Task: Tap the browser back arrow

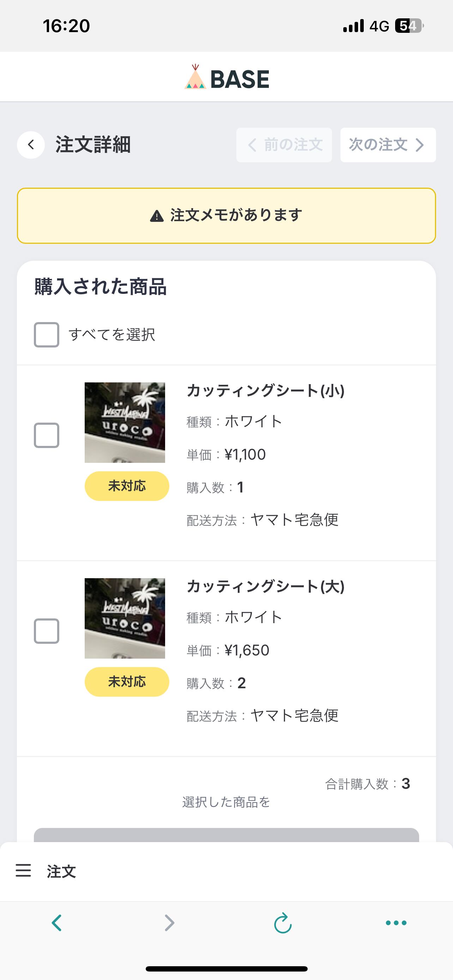Action: pos(57,922)
